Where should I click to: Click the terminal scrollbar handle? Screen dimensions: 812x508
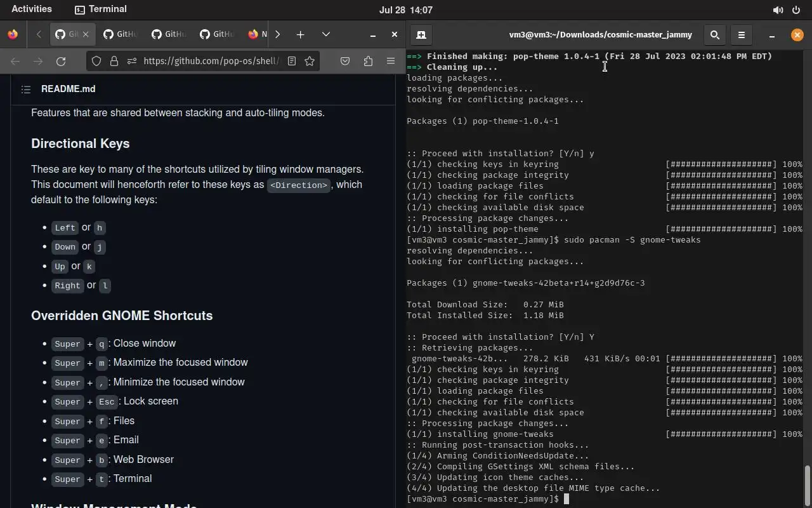(808, 486)
